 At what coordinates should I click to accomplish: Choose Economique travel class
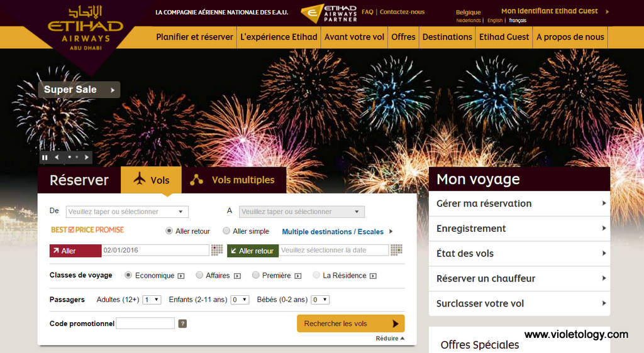[128, 275]
